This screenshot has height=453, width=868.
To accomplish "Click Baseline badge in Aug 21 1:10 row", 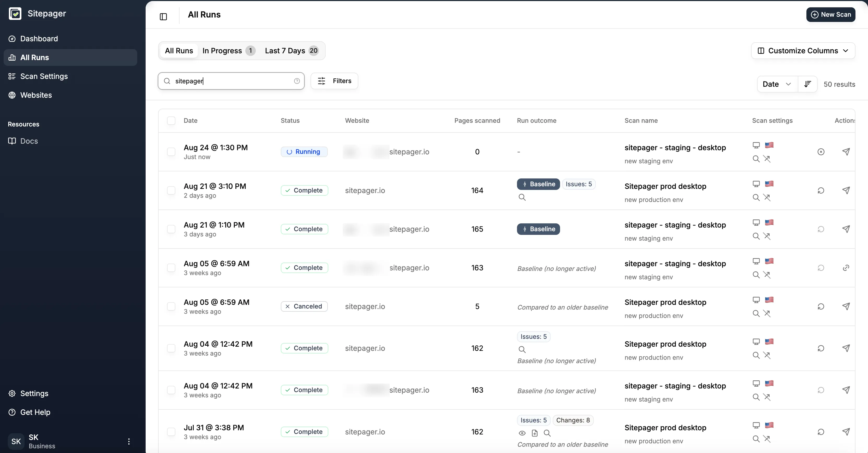I will (x=538, y=229).
